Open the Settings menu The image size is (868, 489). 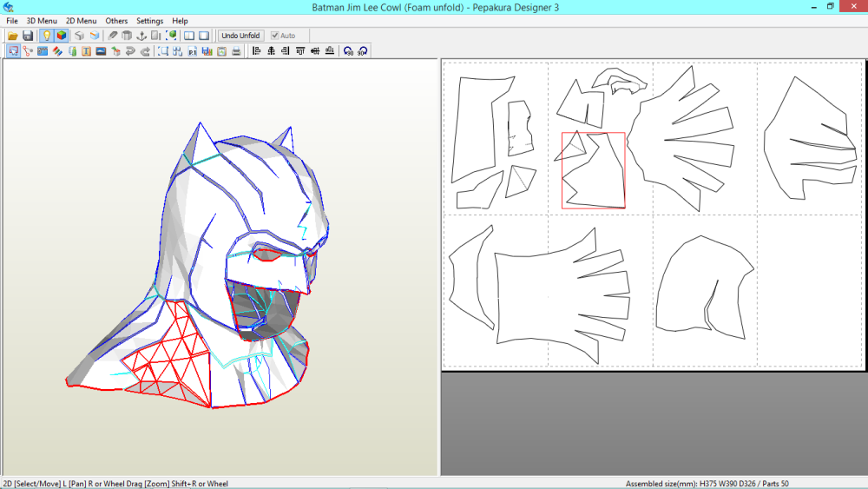pyautogui.click(x=149, y=21)
